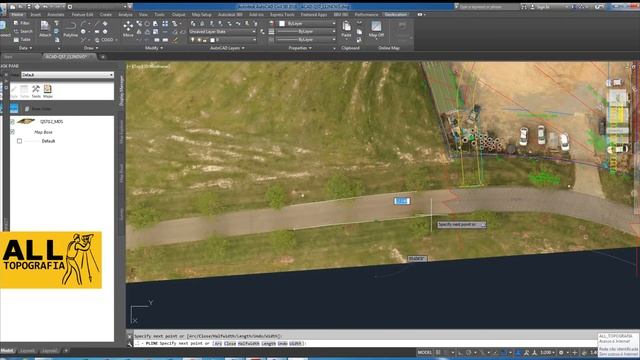Click the Copy clip icon in Clipboard
The image size is (640, 360).
(x=359, y=31)
